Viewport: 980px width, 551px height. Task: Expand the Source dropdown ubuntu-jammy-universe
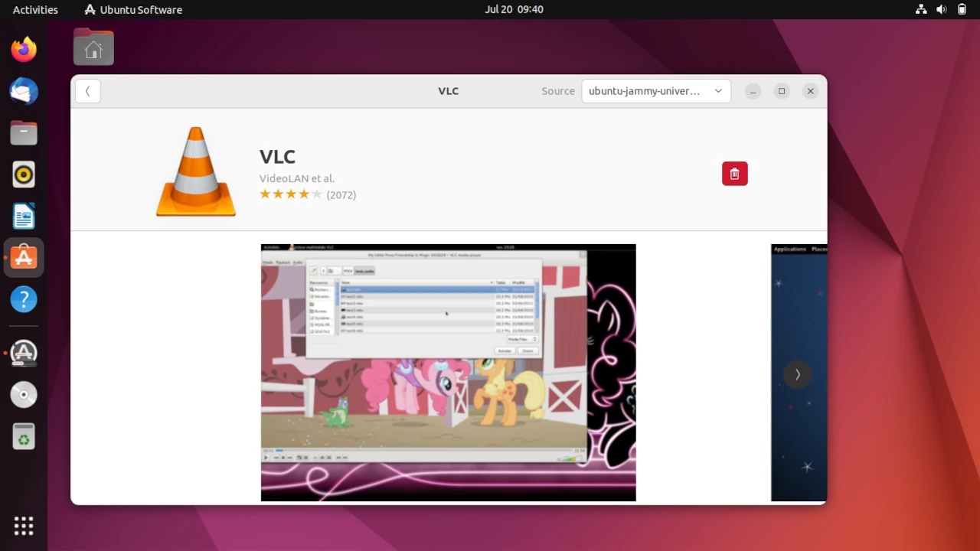pyautogui.click(x=655, y=91)
